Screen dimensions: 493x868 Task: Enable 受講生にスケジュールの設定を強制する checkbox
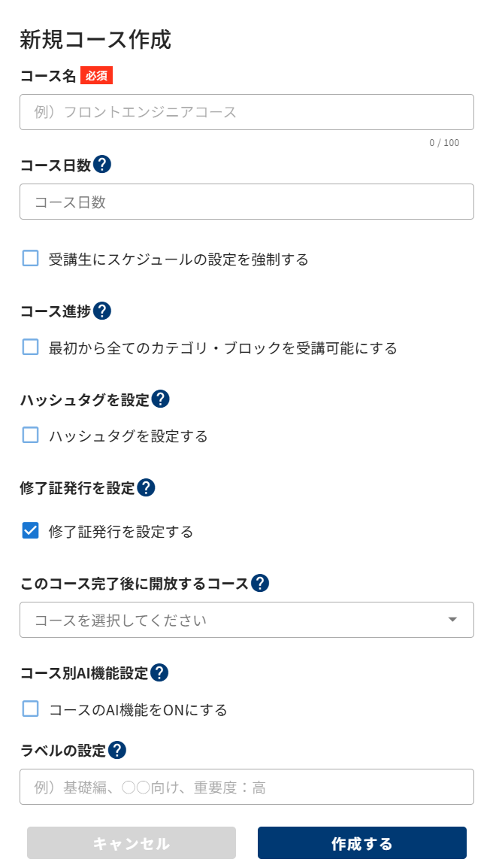[x=31, y=259]
